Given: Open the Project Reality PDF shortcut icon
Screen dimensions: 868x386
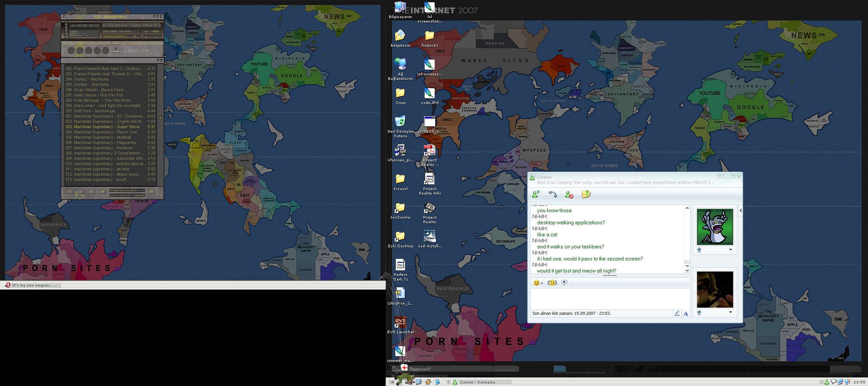Looking at the screenshot, I should tap(429, 155).
